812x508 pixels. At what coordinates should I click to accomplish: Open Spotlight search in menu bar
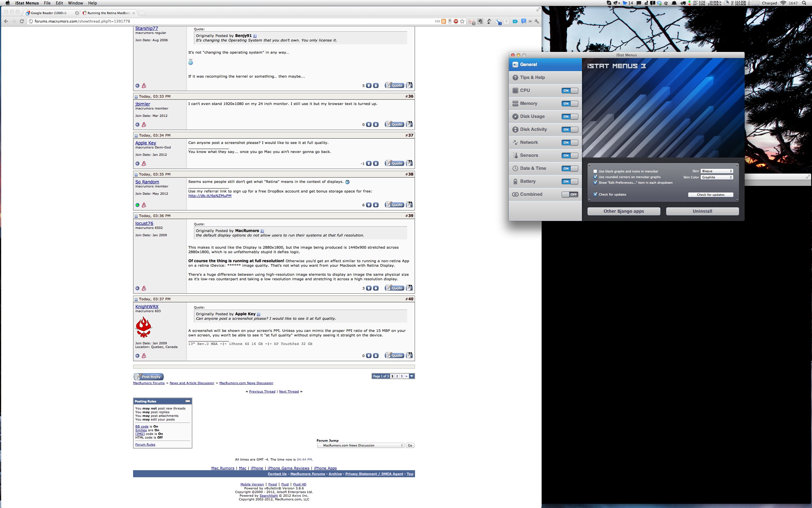click(804, 3)
